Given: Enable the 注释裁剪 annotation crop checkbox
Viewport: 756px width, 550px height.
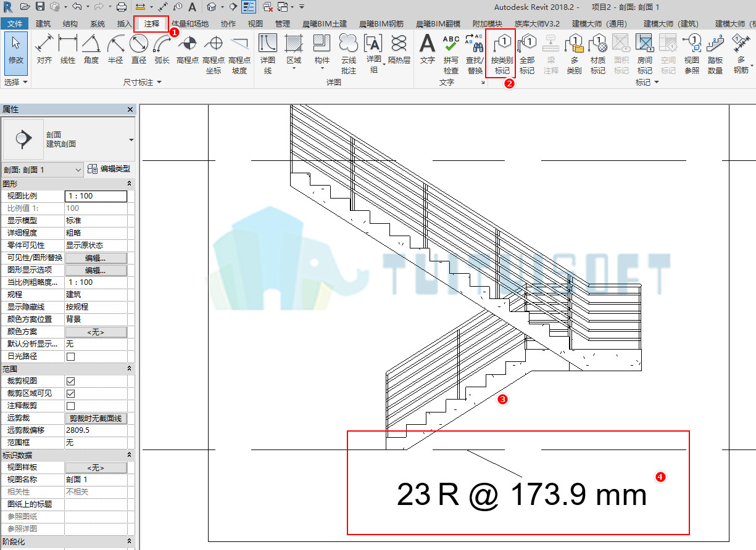Looking at the screenshot, I should point(70,406).
